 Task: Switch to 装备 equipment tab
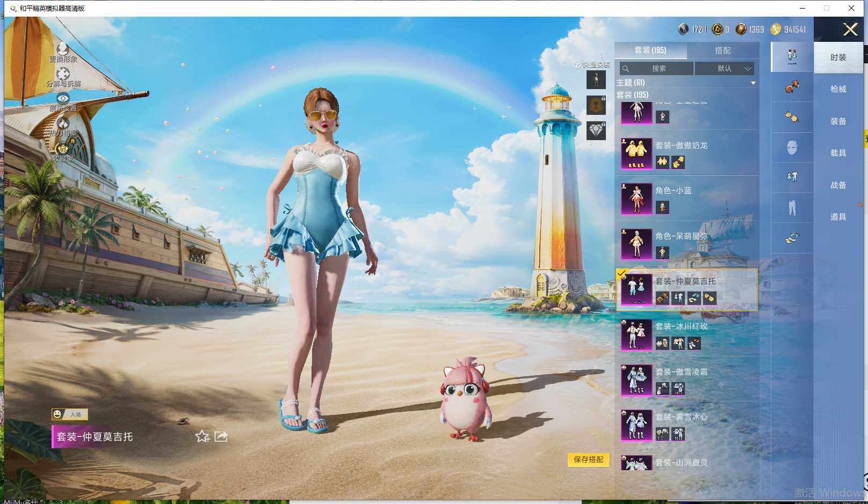click(x=838, y=121)
